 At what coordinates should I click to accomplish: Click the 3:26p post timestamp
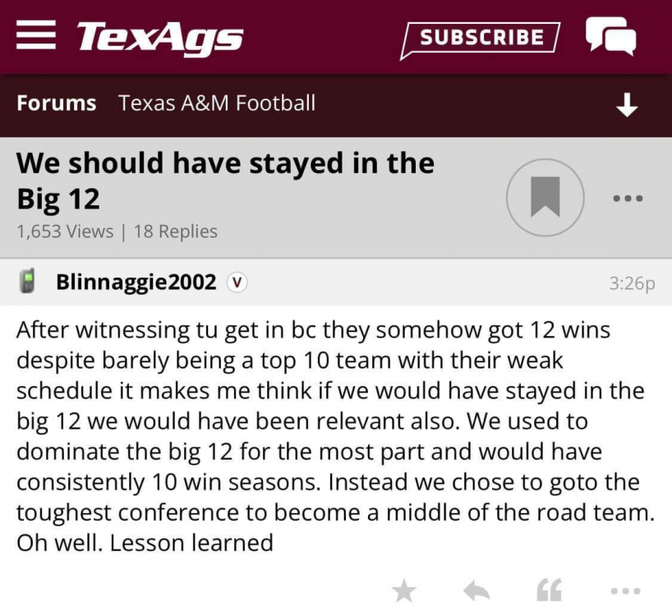632,283
